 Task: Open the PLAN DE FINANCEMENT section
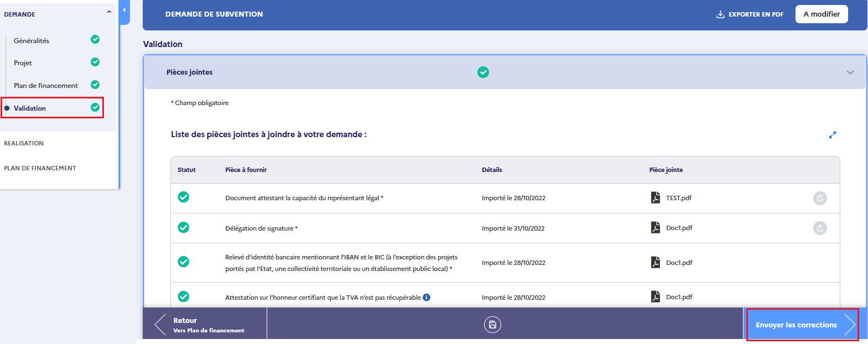[40, 168]
